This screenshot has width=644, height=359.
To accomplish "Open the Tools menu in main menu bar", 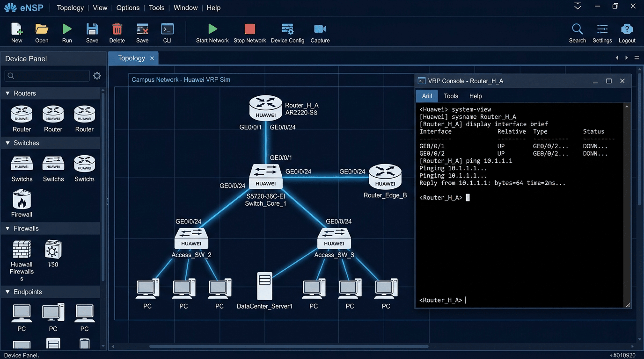I will pos(156,8).
